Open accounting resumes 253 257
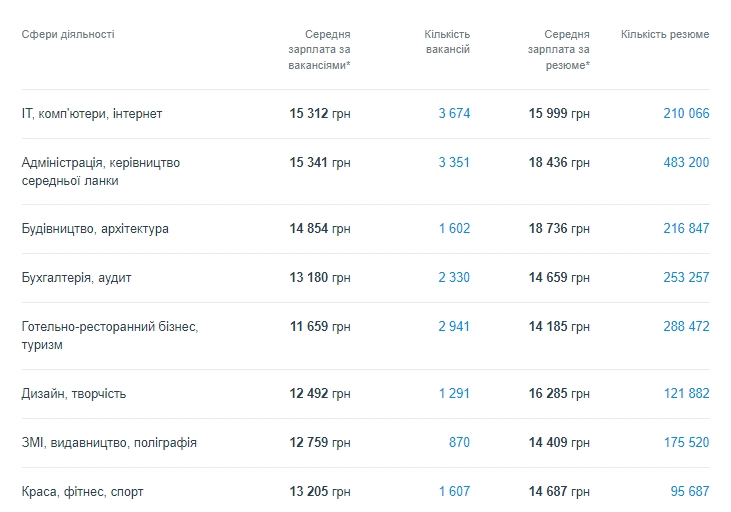731x512 pixels. [686, 278]
